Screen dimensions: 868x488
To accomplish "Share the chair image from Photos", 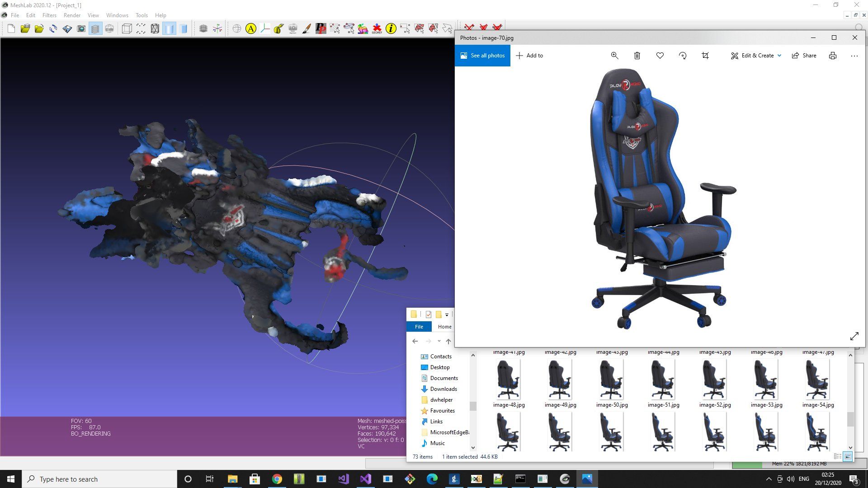I will click(x=804, y=56).
